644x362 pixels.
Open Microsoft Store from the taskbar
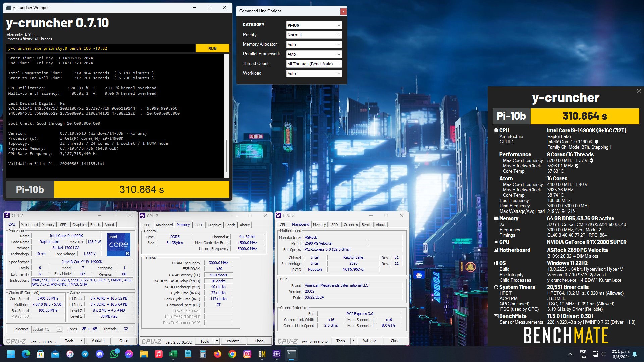coord(41,354)
